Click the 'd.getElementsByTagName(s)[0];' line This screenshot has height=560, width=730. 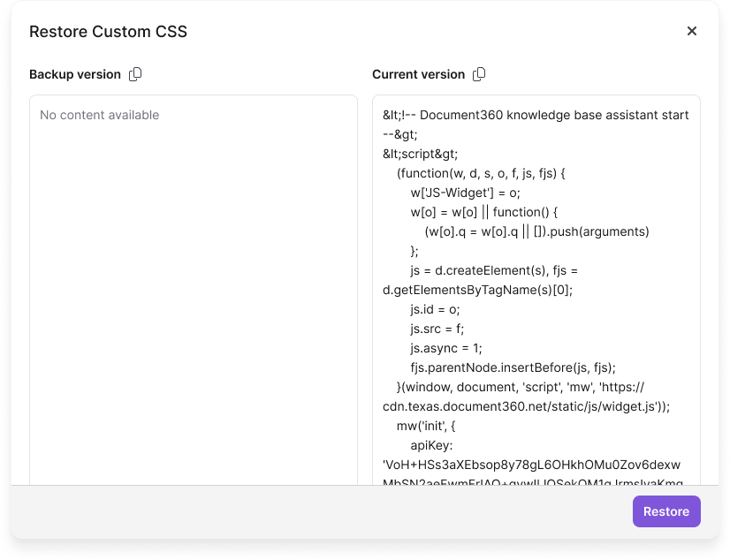tap(477, 291)
